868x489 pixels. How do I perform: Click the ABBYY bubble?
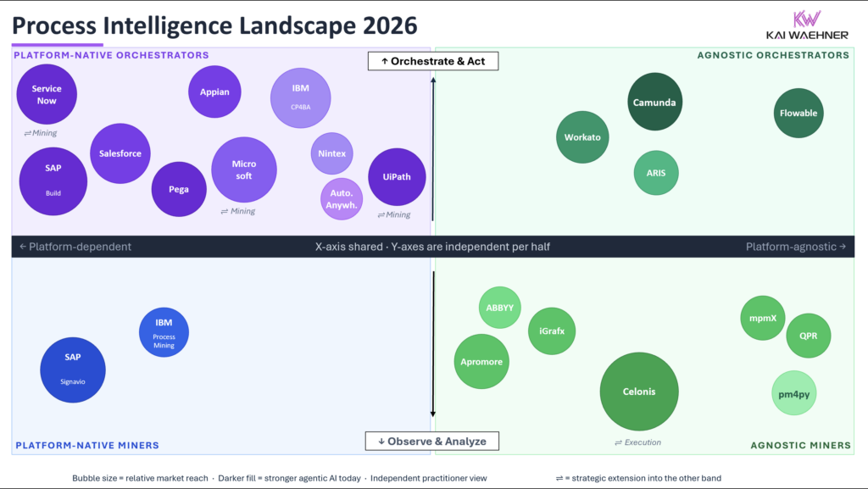coord(500,308)
